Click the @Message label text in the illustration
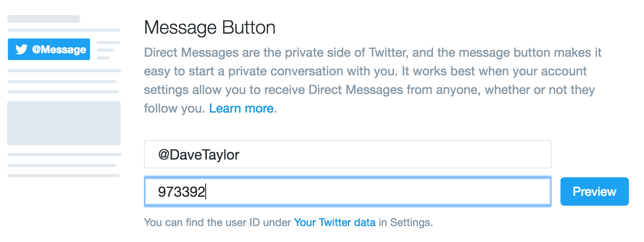The height and width of the screenshot is (242, 644). click(x=59, y=50)
